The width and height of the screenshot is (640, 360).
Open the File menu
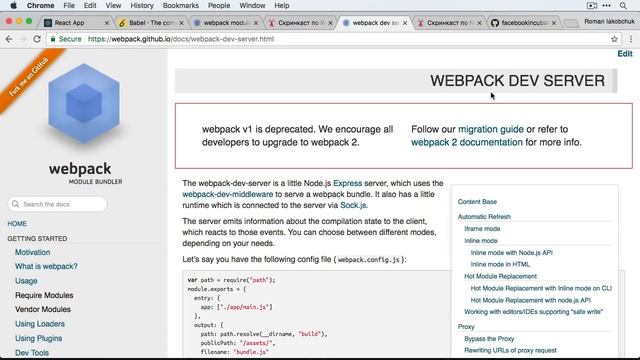point(69,5)
